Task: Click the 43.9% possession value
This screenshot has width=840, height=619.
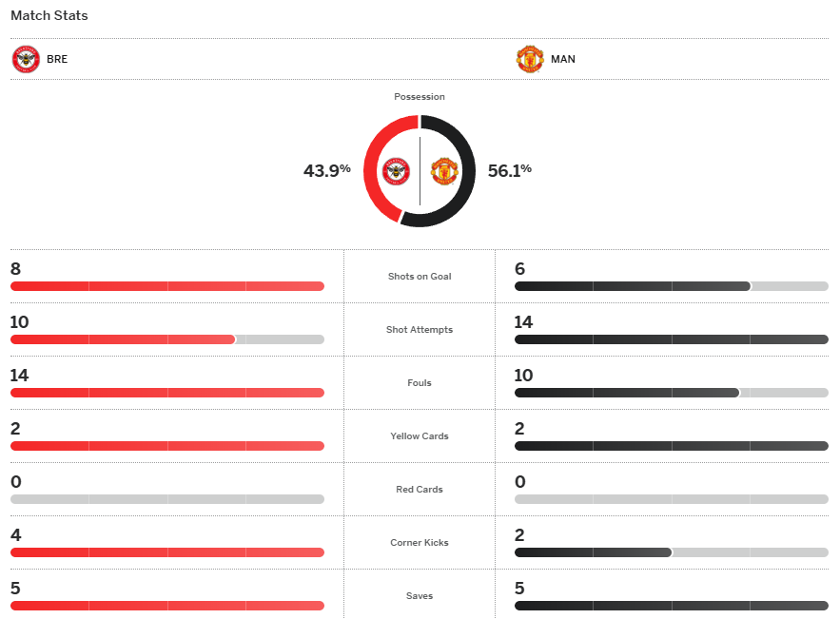Action: 327,171
